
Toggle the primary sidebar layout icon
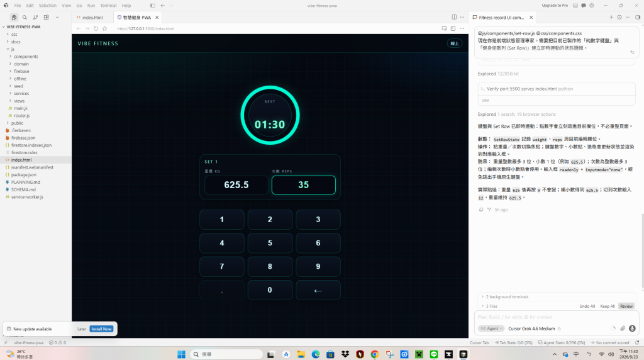click(x=153, y=5)
